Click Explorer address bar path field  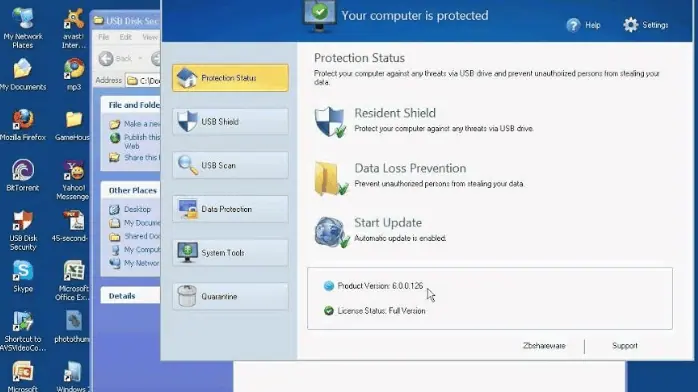[143, 81]
